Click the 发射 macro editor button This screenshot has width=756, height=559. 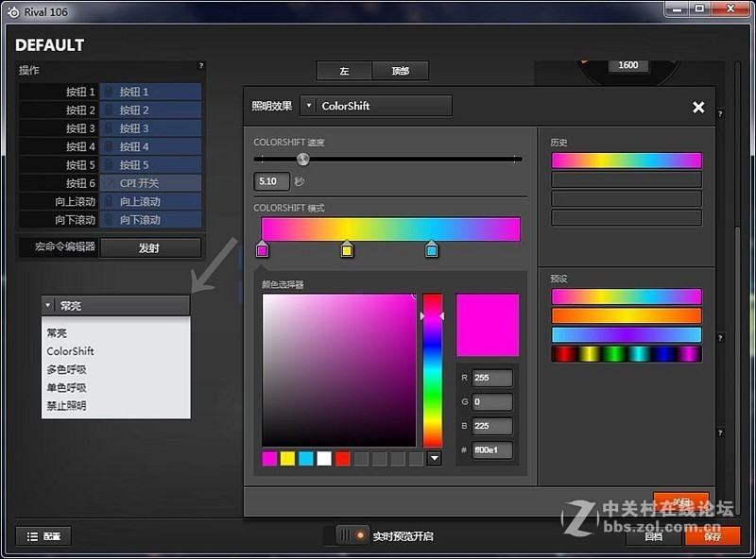tap(150, 247)
